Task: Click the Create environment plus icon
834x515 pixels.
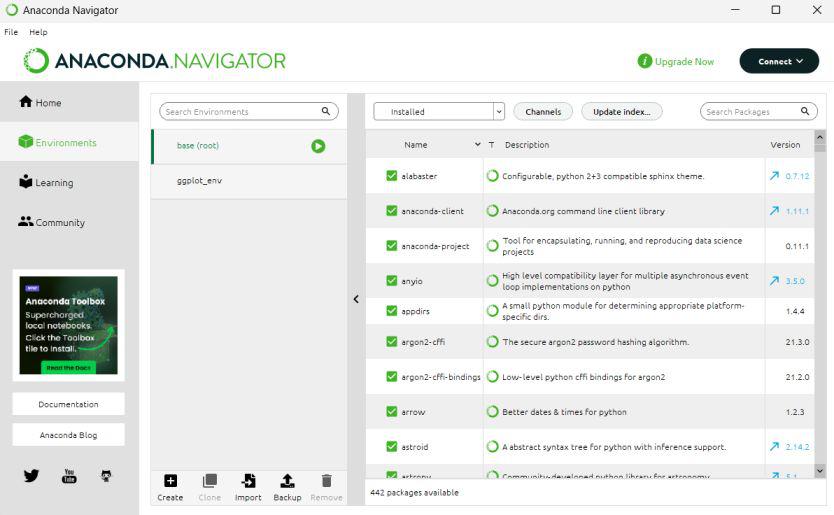Action: (170, 481)
